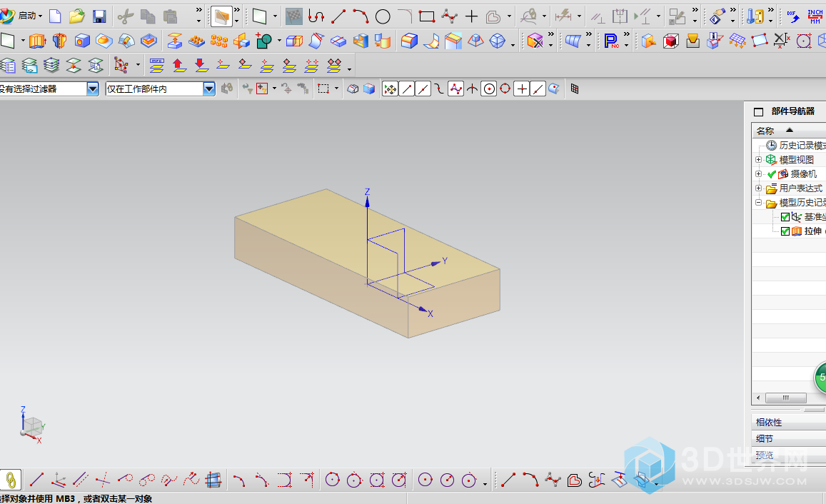This screenshot has height=504, width=826.
Task: Uncheck the 拉伸 feature checkbox
Action: [785, 231]
